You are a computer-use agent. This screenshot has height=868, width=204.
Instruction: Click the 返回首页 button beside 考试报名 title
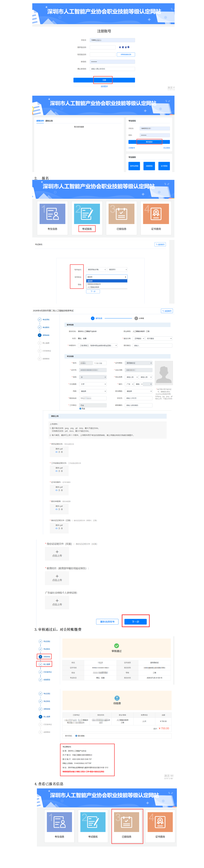click(x=160, y=245)
